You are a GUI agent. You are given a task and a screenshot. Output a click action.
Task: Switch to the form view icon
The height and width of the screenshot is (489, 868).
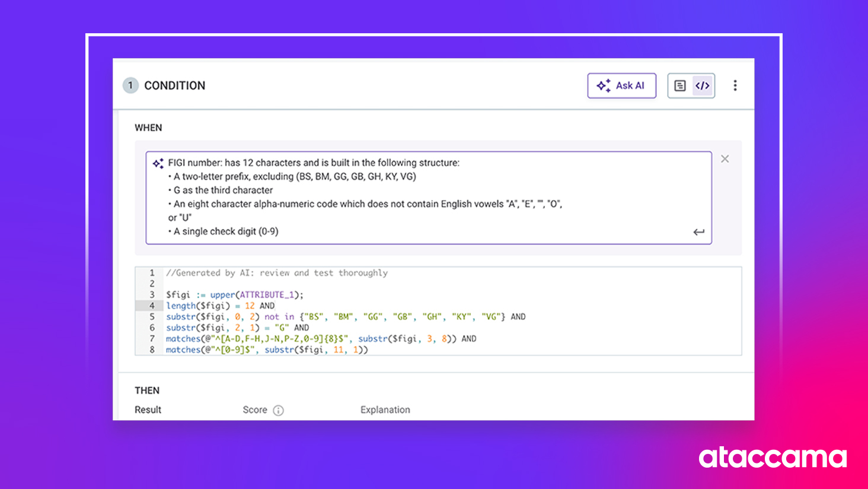click(x=680, y=85)
